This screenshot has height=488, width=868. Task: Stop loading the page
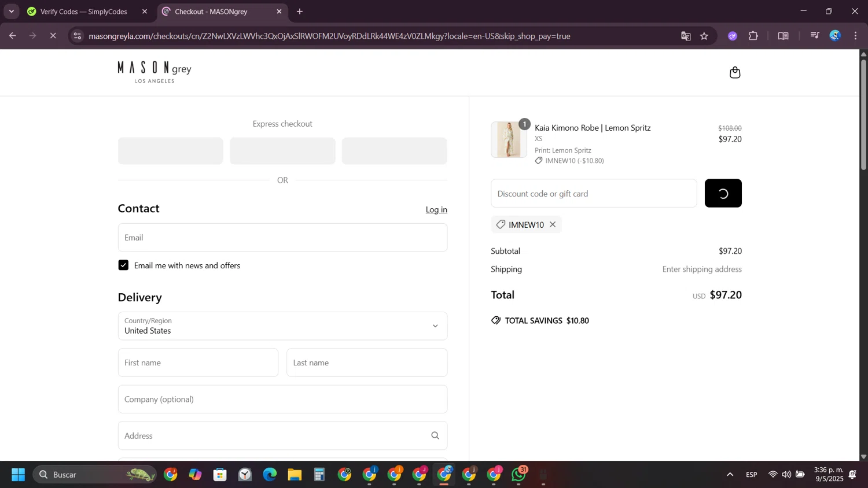(x=53, y=36)
